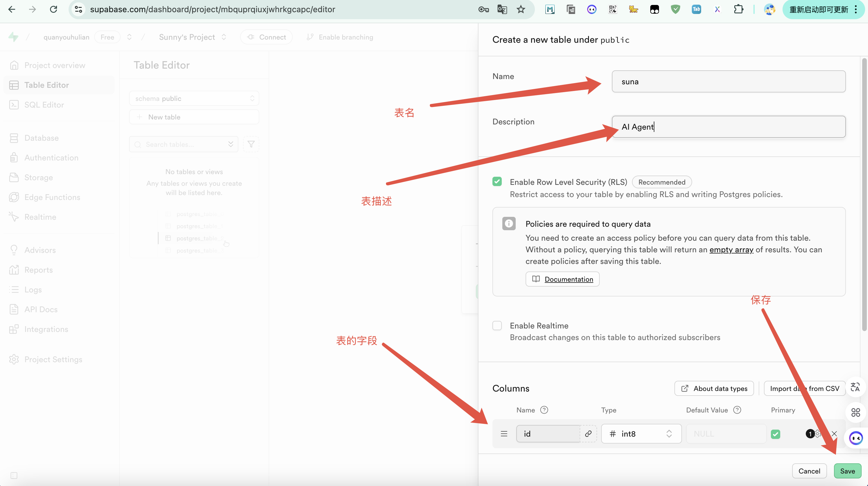Uncheck Primary key checkbox for id
Viewport: 868px width, 486px height.
pos(775,434)
